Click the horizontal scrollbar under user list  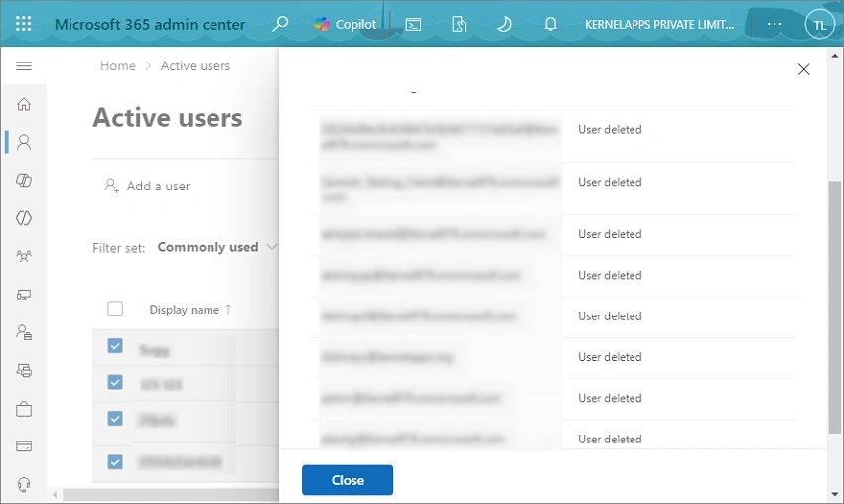click(x=171, y=495)
